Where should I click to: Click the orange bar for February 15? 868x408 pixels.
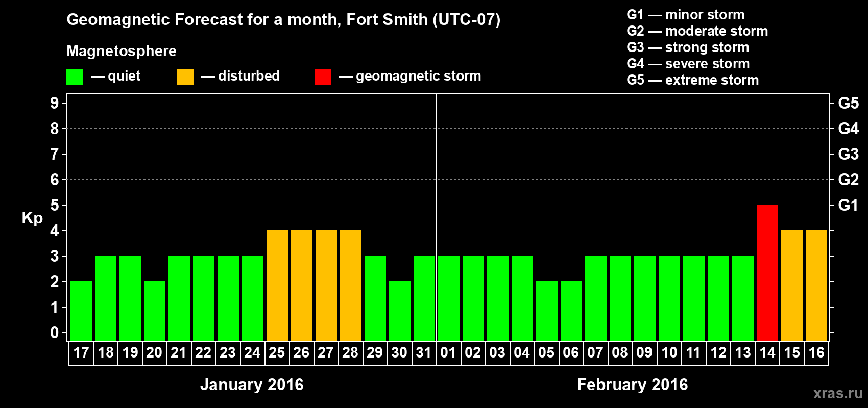point(792,285)
